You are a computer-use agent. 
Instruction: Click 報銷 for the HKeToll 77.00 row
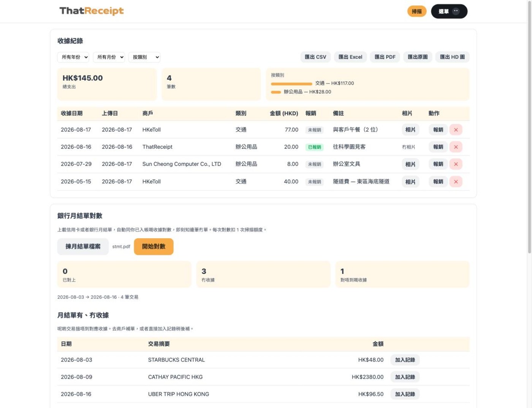[x=438, y=130]
